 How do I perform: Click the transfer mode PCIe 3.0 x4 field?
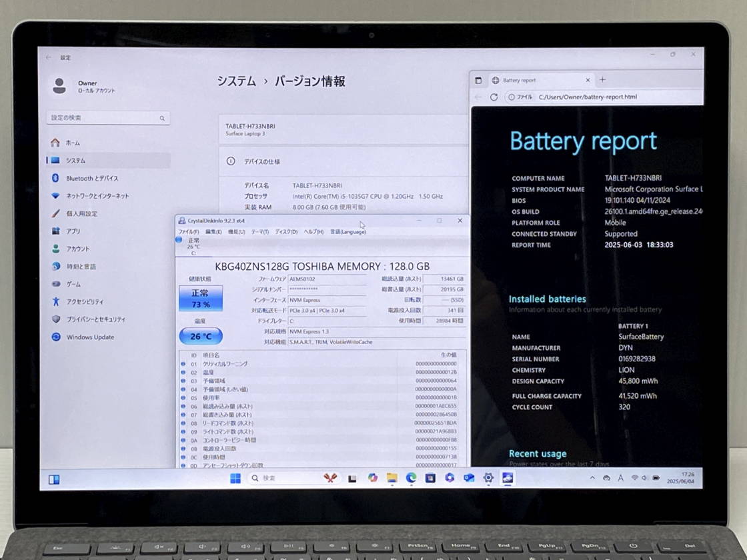[327, 311]
